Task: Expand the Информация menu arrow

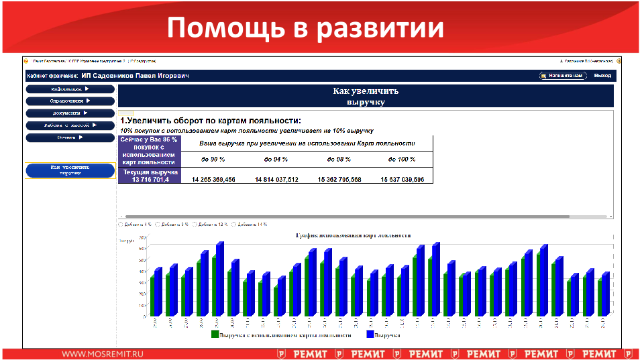Action: click(x=87, y=88)
